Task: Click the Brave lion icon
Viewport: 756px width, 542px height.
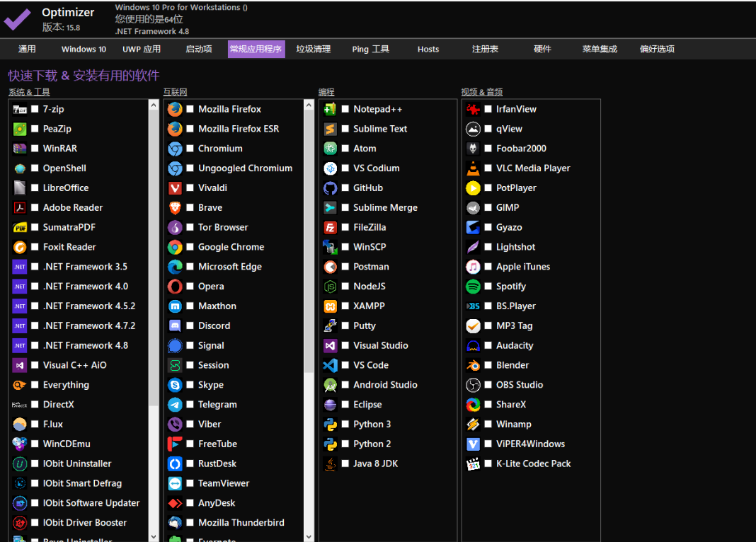Action: (175, 207)
